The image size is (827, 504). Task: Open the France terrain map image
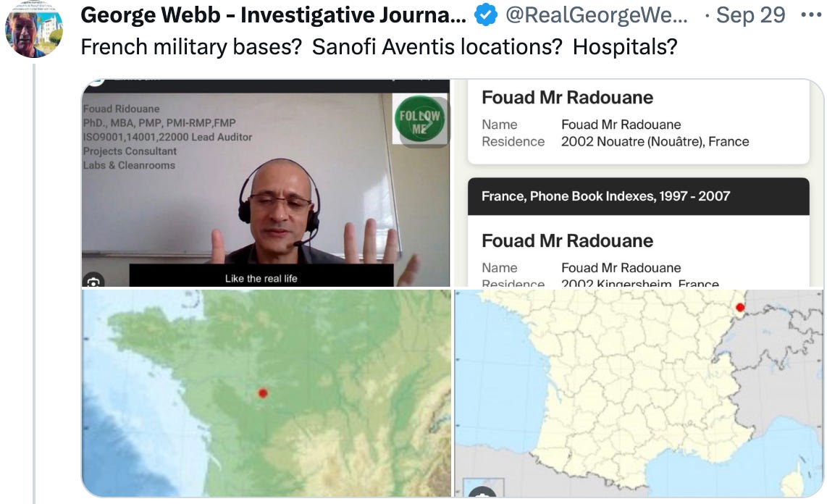[266, 393]
